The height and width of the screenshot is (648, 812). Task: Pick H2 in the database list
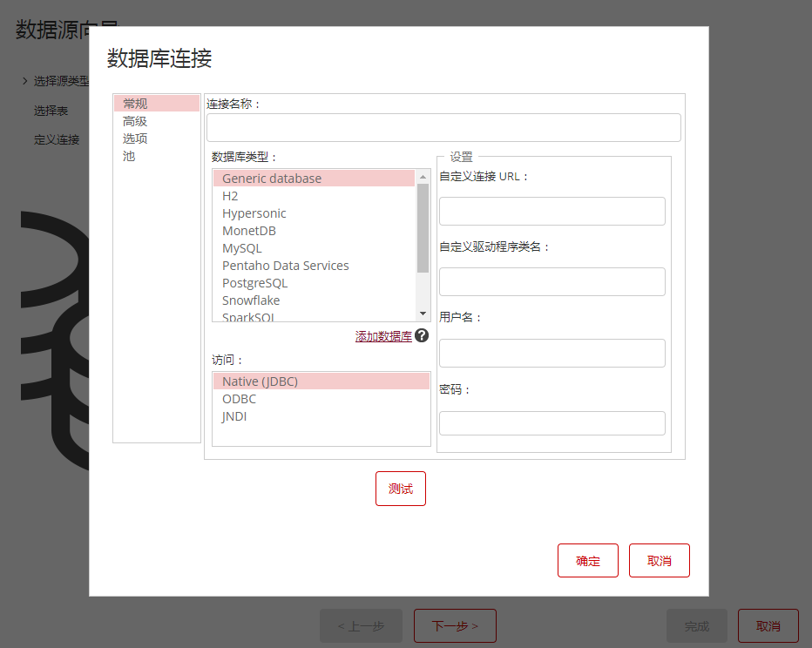(230, 196)
